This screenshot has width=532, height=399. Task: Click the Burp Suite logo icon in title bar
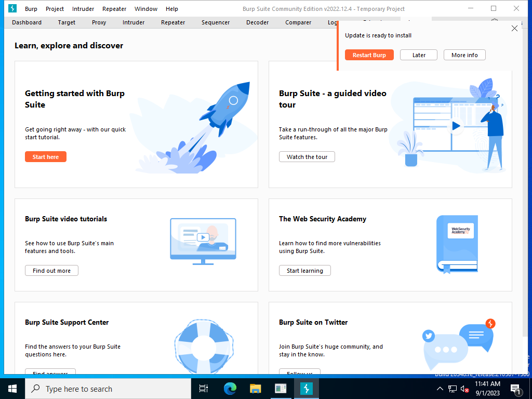pos(12,8)
